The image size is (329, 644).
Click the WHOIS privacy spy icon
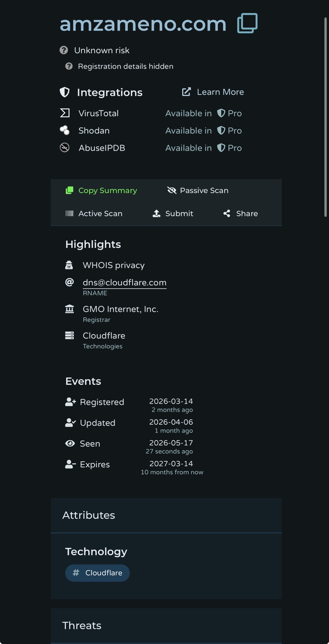(x=69, y=265)
